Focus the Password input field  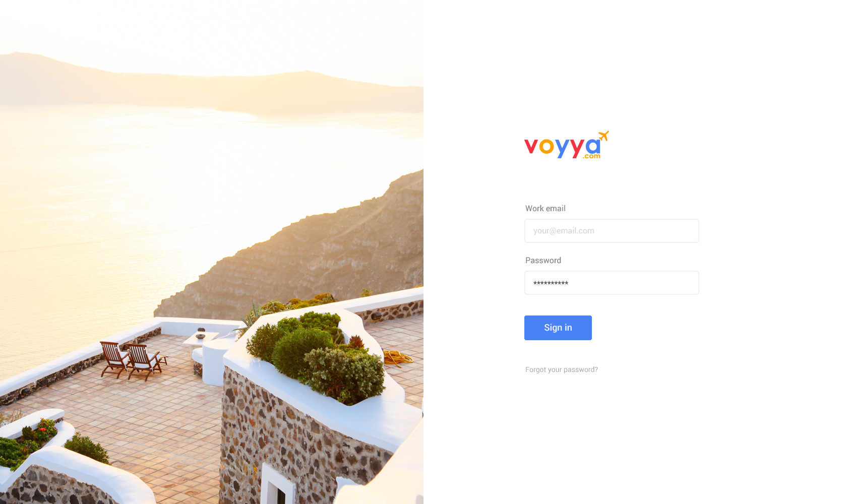click(x=612, y=283)
